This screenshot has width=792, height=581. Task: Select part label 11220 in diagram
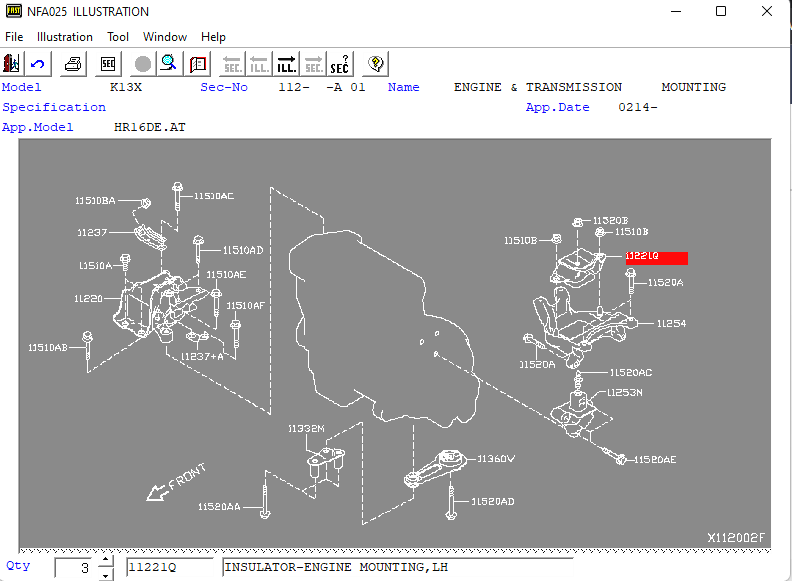click(x=88, y=299)
